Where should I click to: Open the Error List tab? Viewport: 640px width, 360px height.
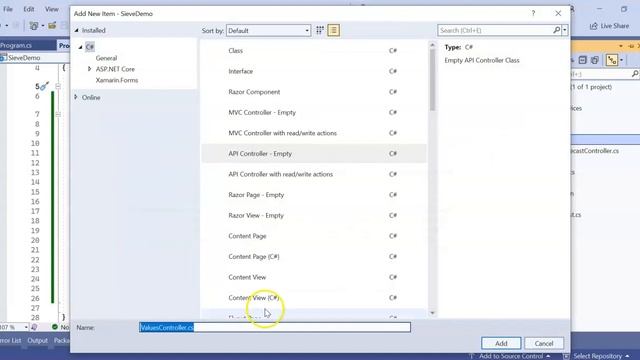[11, 340]
